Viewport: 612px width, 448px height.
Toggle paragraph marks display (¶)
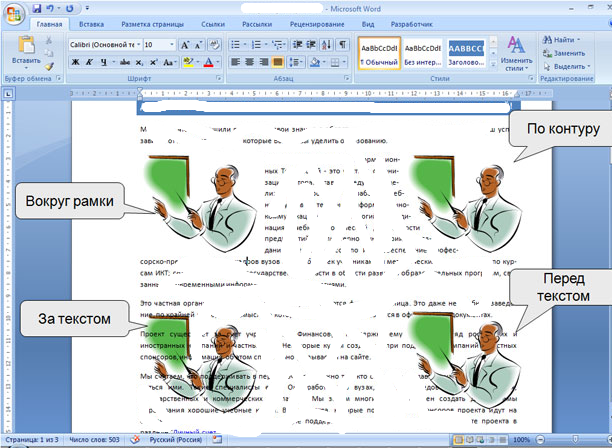[342, 45]
